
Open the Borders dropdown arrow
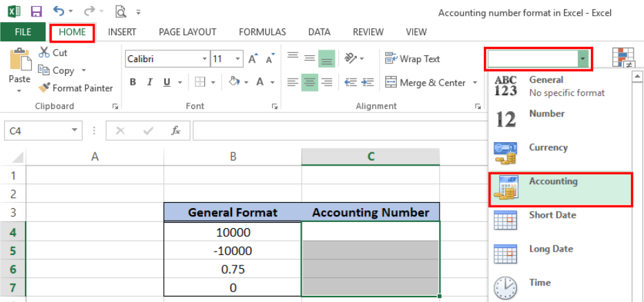pyautogui.click(x=213, y=83)
